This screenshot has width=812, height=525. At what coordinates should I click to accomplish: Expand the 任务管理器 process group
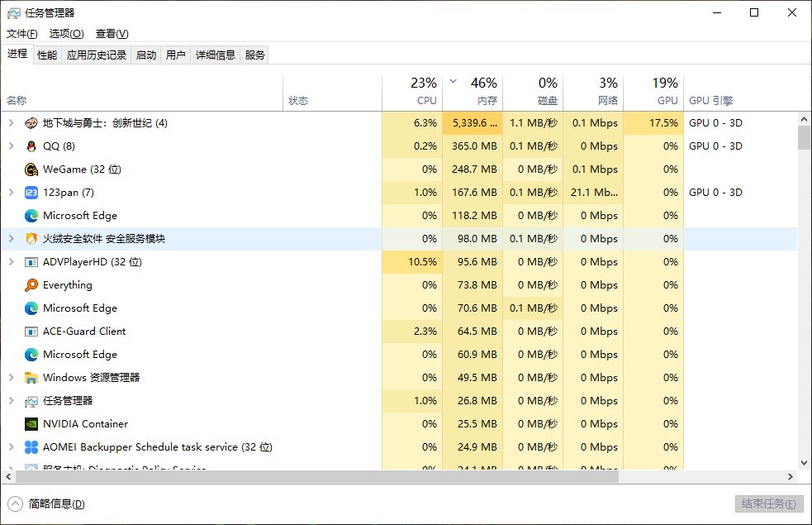pos(12,401)
